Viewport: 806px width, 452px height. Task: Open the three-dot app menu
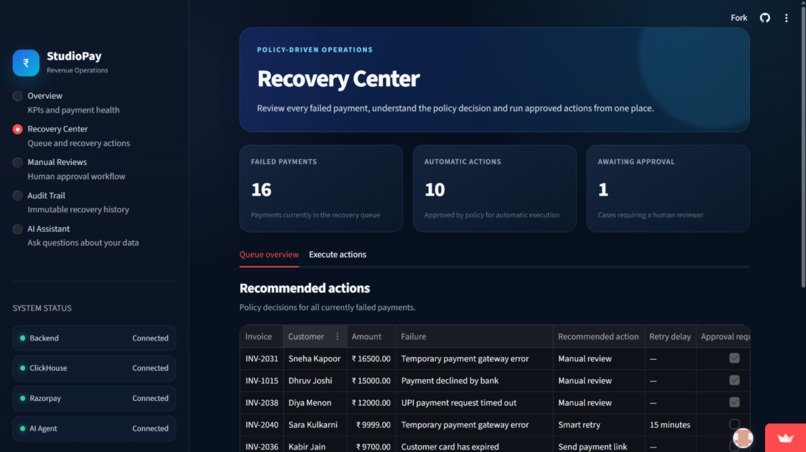coord(786,18)
